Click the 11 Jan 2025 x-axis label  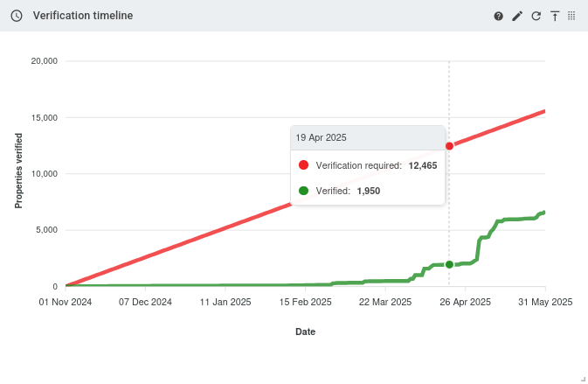225,302
